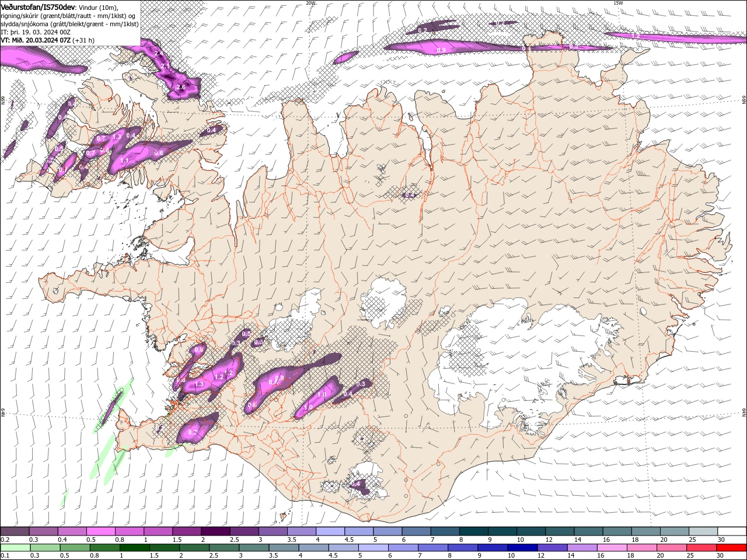Click the title text Veðurstofan/IS750dev

tap(38, 6)
